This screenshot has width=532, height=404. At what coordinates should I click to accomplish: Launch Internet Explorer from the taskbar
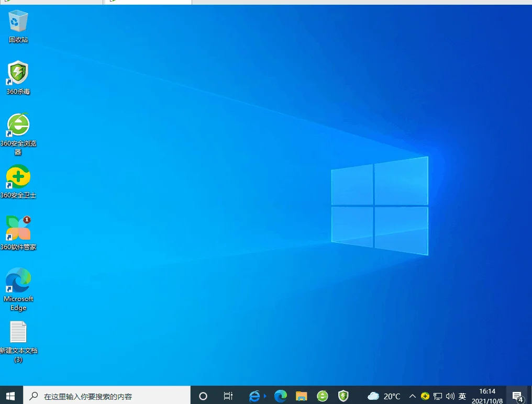click(x=254, y=396)
